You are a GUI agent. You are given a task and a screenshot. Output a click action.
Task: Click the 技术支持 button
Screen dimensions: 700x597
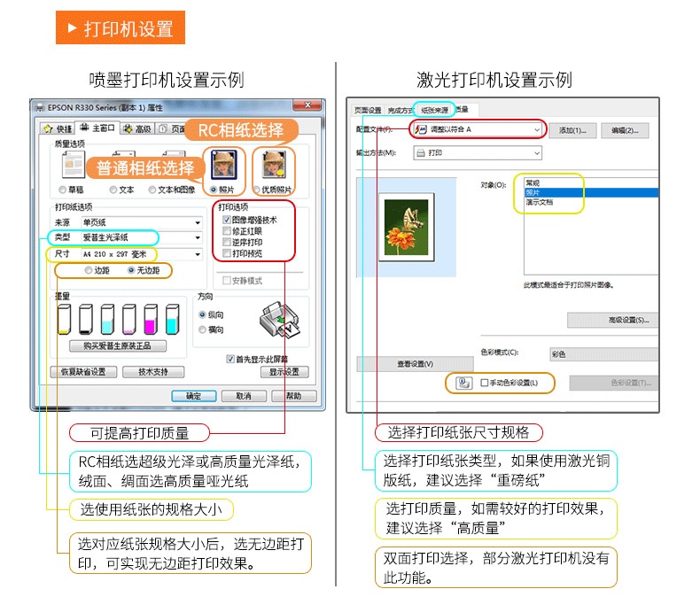pos(153,372)
